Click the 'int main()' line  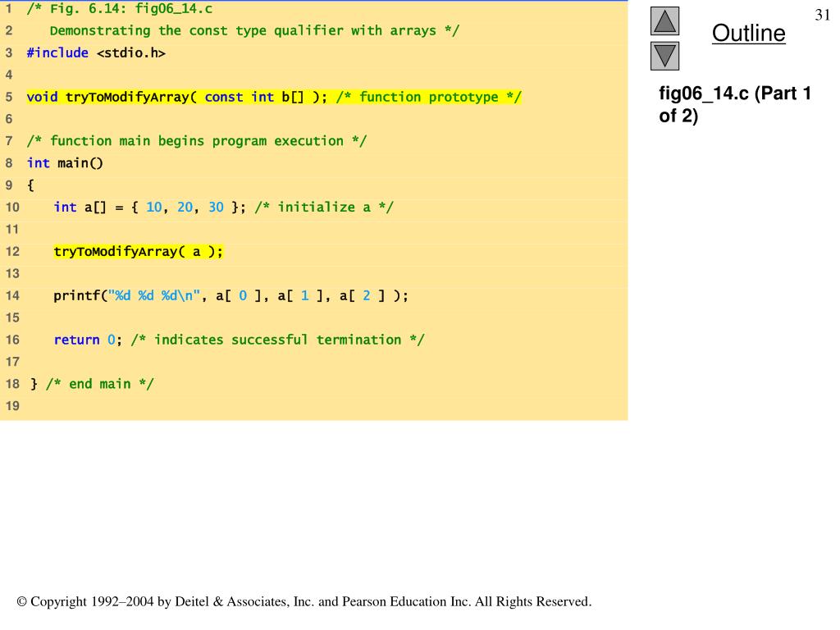(x=65, y=163)
